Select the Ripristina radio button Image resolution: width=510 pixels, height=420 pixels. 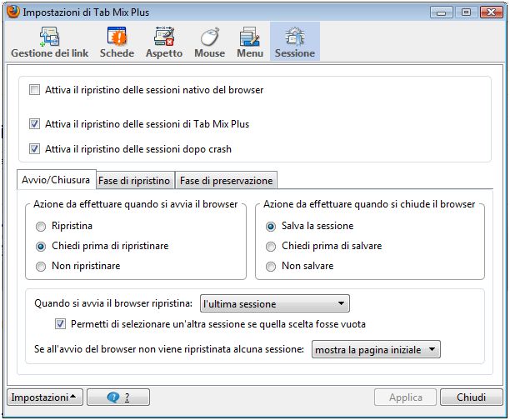pyautogui.click(x=40, y=226)
